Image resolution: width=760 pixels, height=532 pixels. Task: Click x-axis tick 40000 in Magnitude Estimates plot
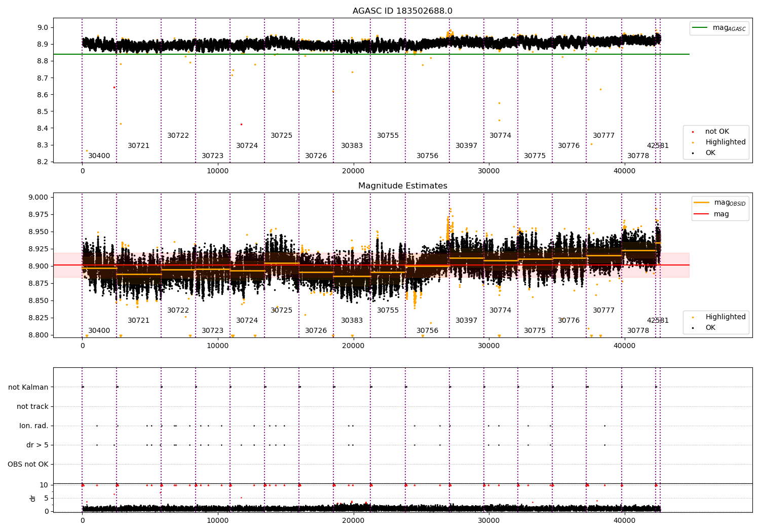point(624,346)
